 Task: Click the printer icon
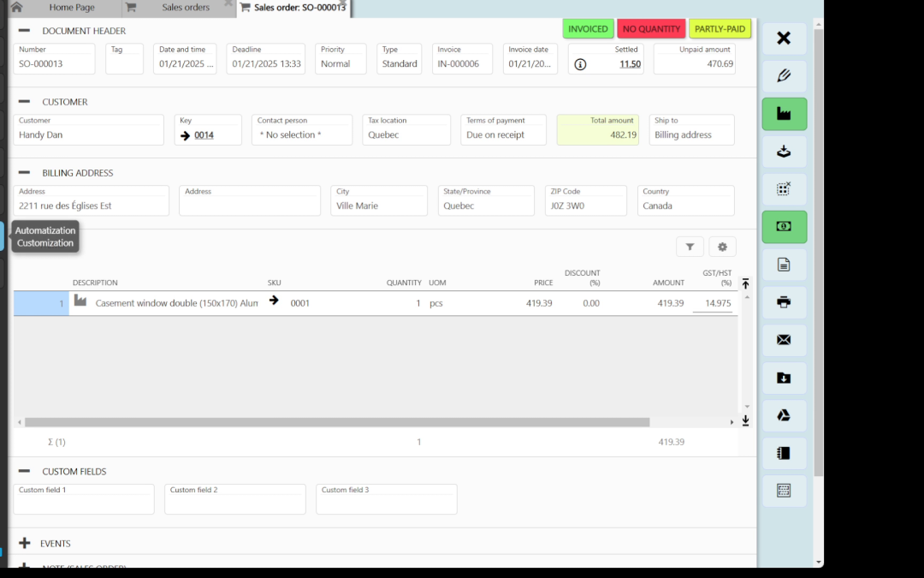[784, 302]
